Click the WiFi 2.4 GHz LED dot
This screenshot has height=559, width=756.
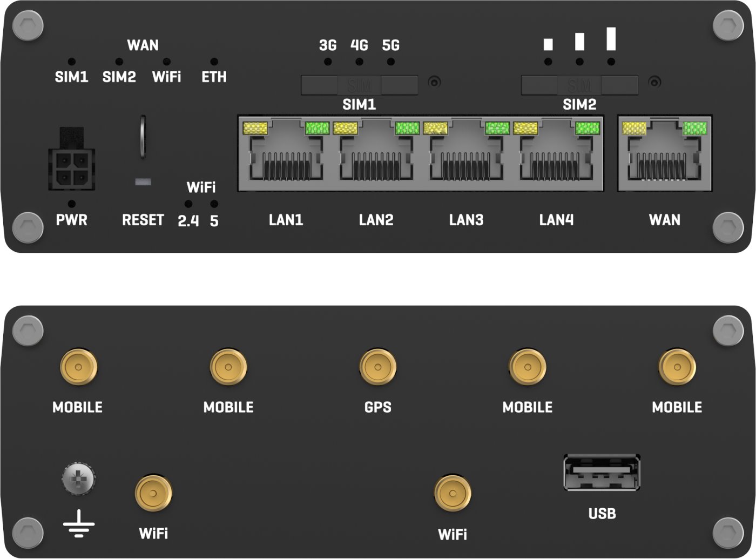click(188, 204)
